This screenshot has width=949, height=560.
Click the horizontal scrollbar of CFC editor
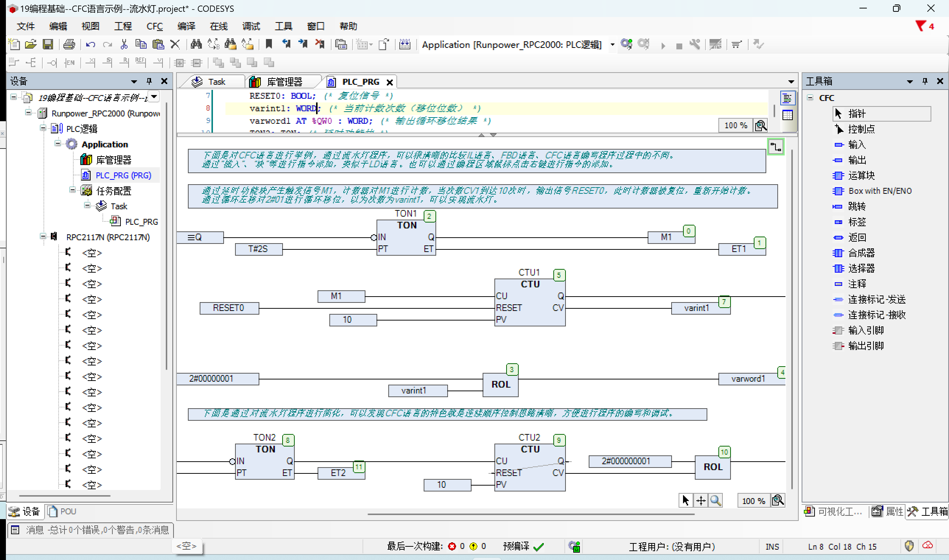(x=530, y=514)
